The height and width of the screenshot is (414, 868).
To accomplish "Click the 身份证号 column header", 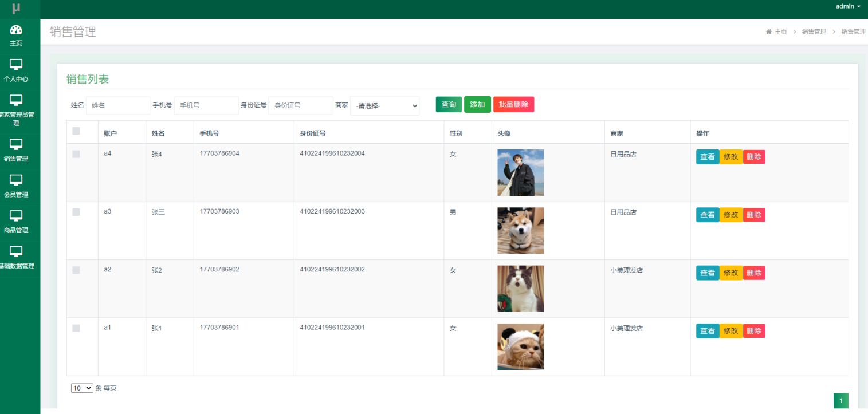I will [x=313, y=133].
